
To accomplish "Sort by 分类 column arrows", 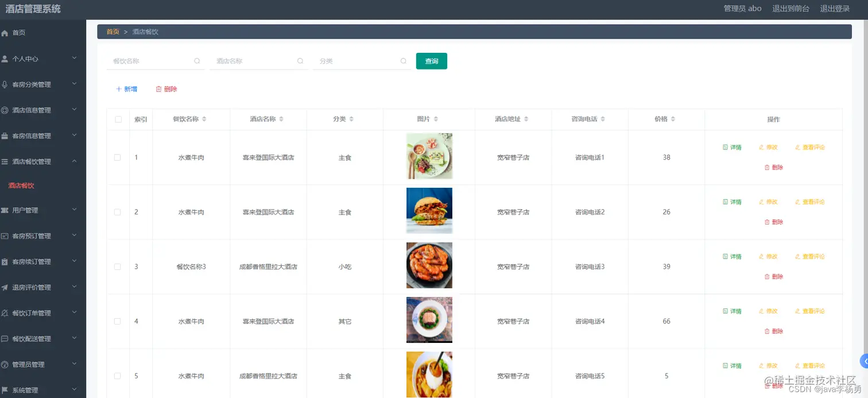I will click(x=351, y=119).
